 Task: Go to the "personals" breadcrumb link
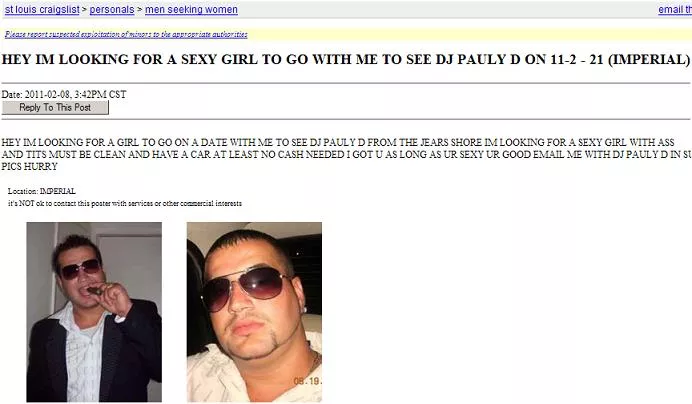(x=112, y=9)
